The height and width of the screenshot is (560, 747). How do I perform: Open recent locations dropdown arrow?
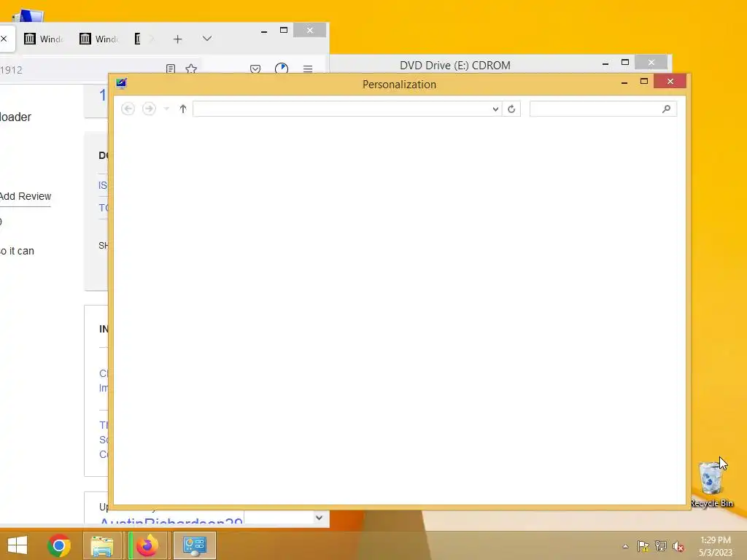(166, 109)
